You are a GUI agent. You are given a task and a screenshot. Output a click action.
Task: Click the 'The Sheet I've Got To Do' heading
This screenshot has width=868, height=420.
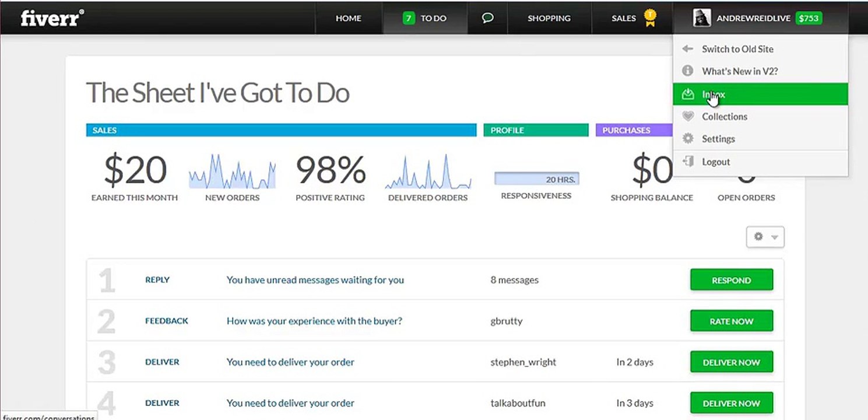[x=218, y=93]
